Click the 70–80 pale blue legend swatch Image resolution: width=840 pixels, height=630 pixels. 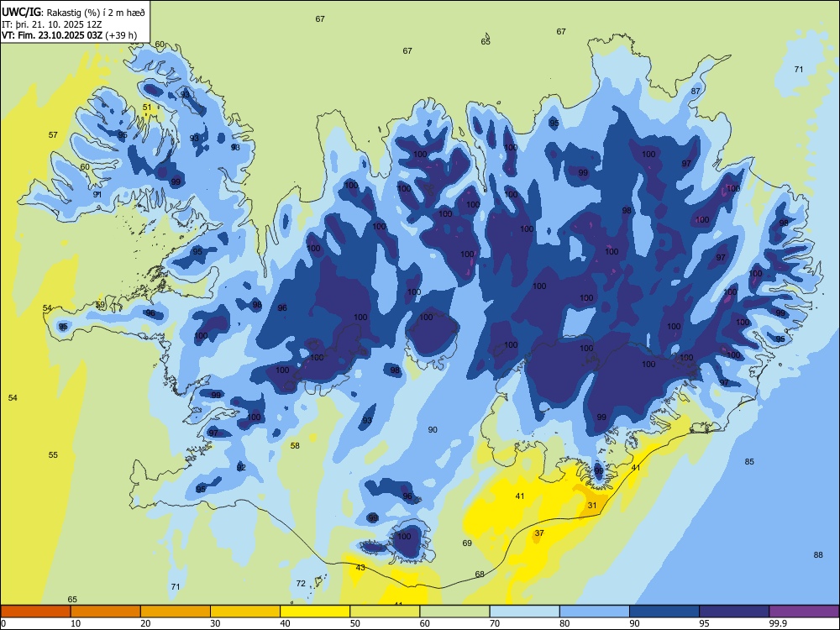click(x=525, y=612)
